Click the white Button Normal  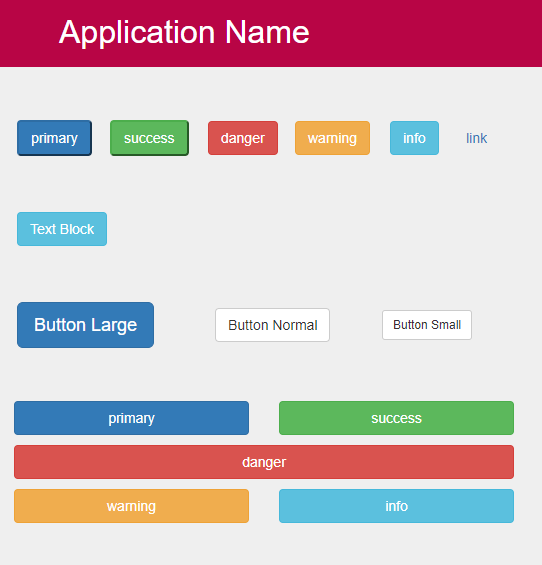[x=272, y=325]
